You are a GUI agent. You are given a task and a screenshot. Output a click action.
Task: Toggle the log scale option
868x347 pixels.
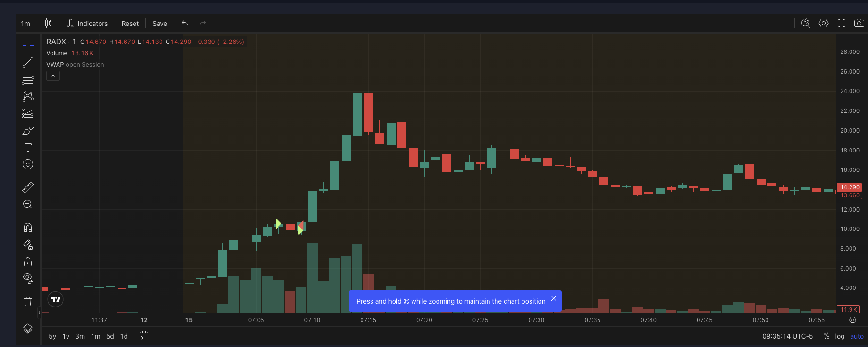point(840,336)
